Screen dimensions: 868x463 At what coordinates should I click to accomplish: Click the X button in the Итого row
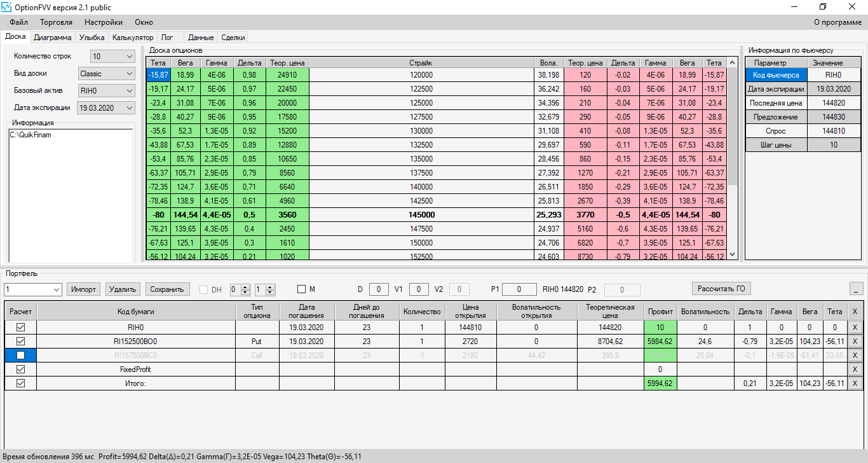point(855,384)
